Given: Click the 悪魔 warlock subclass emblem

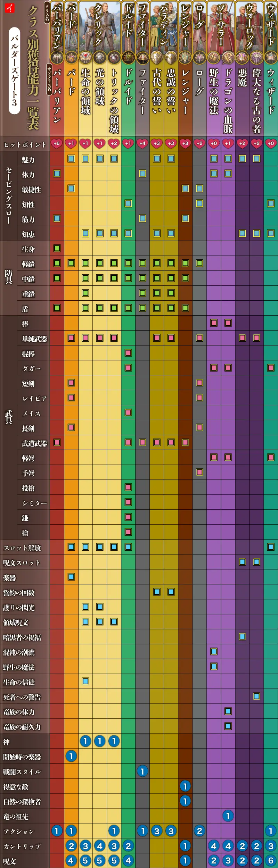Looking at the screenshot, I should click(242, 58).
